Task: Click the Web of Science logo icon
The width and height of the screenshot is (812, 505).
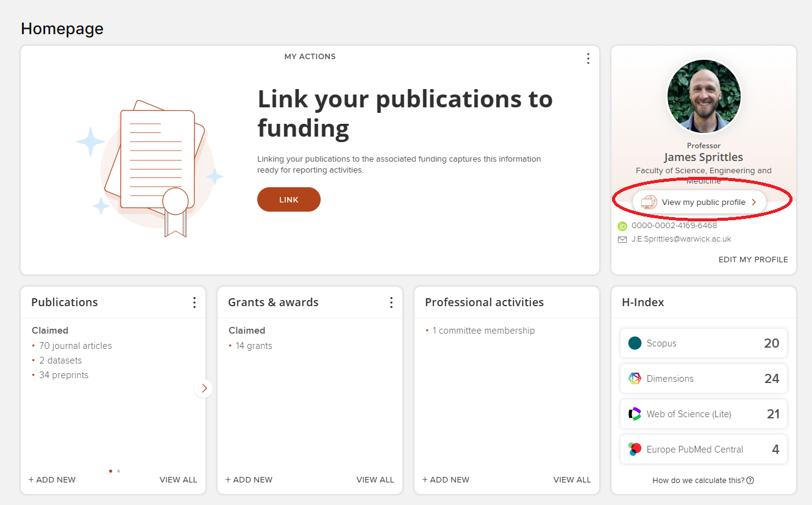Action: pos(635,414)
